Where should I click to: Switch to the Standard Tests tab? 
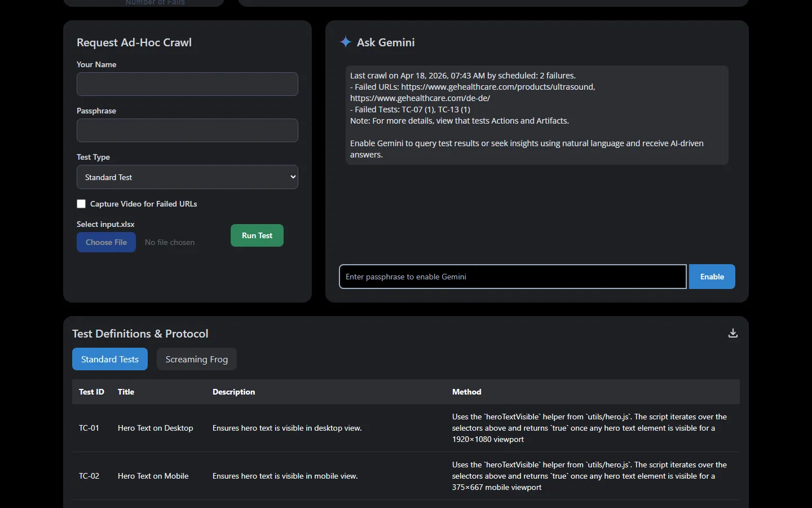coord(110,359)
